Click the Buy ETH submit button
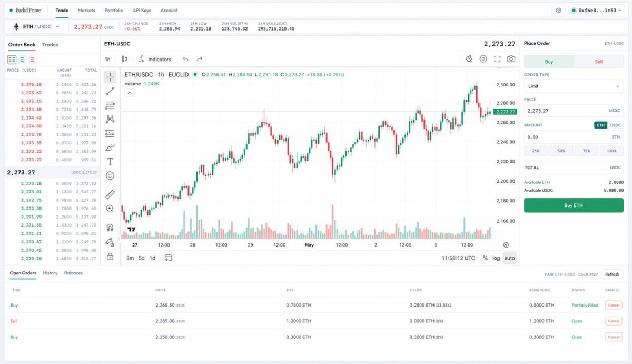 click(574, 205)
